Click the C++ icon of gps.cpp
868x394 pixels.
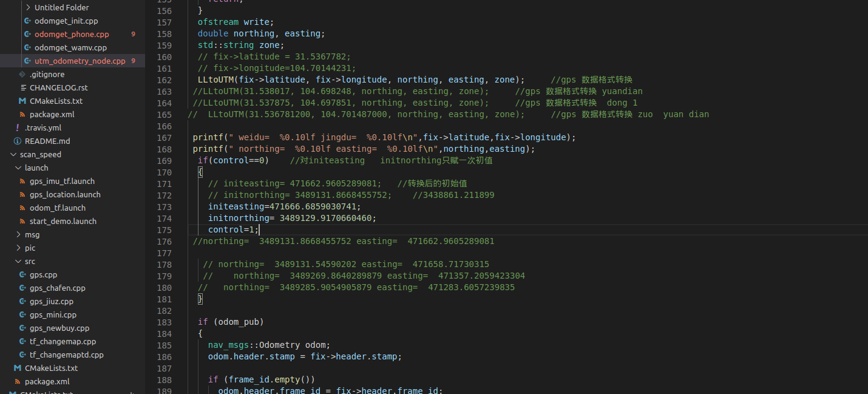click(x=22, y=274)
